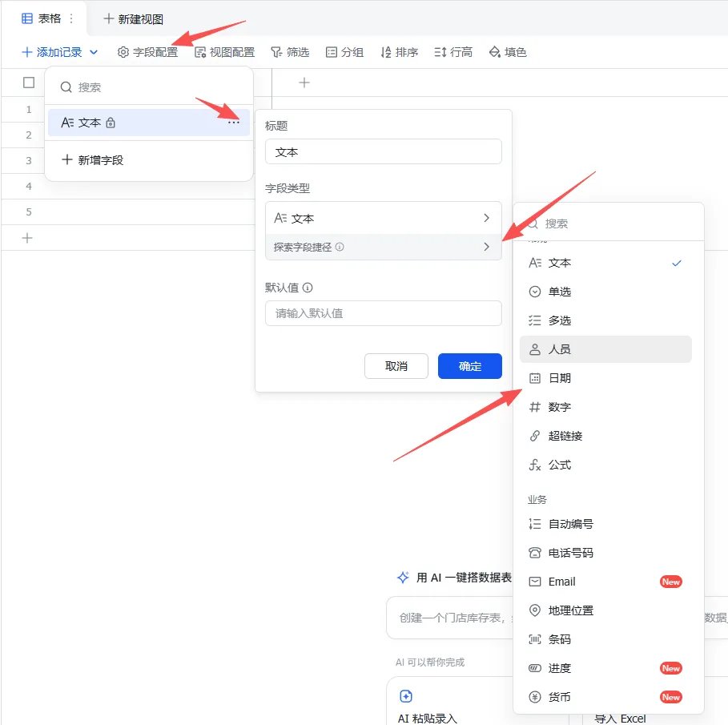728x725 pixels.
Task: Click the info icon next to 探索字段捷径
Action: [x=340, y=247]
